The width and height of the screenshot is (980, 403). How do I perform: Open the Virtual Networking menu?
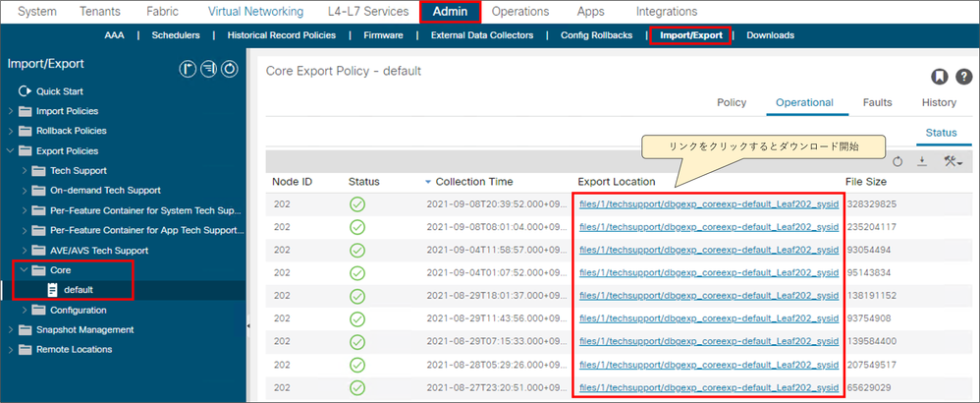(255, 11)
